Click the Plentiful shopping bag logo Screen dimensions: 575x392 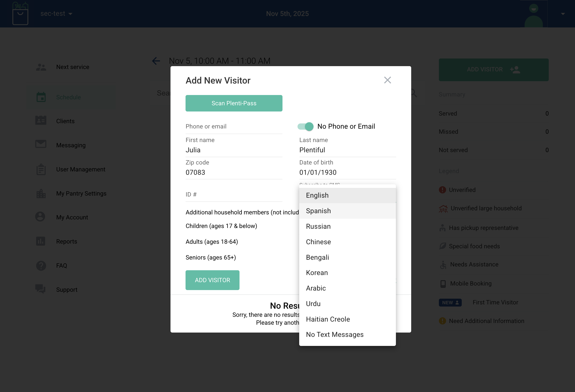tap(20, 13)
